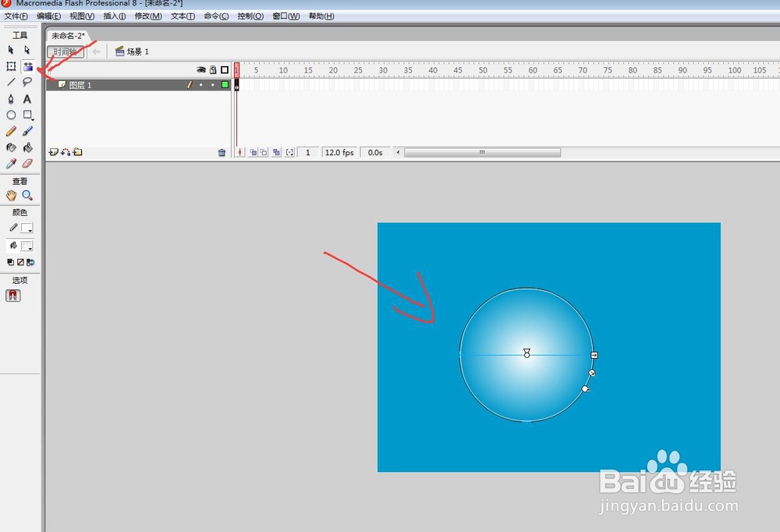Viewport: 780px width, 532px height.
Task: Select the Eraser tool
Action: click(x=27, y=163)
